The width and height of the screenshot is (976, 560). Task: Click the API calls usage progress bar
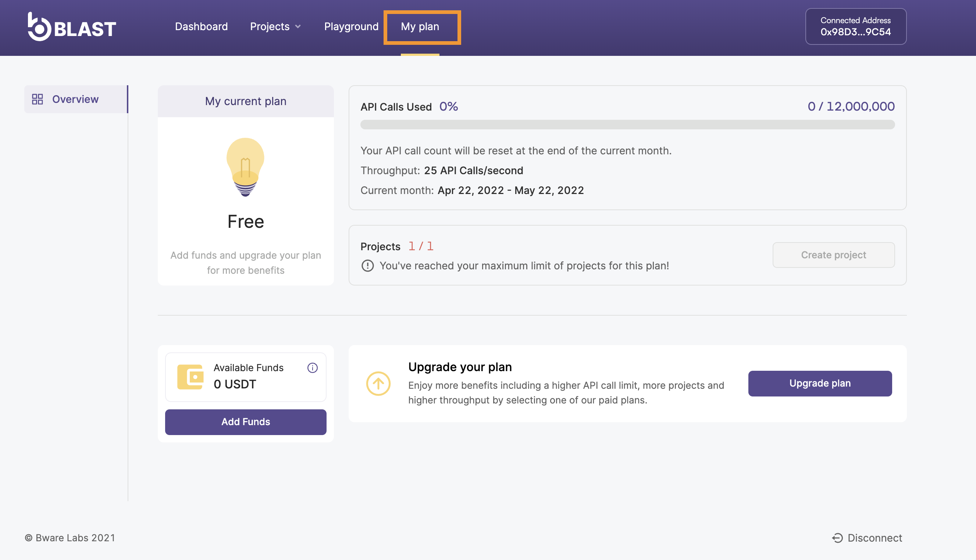[627, 125]
